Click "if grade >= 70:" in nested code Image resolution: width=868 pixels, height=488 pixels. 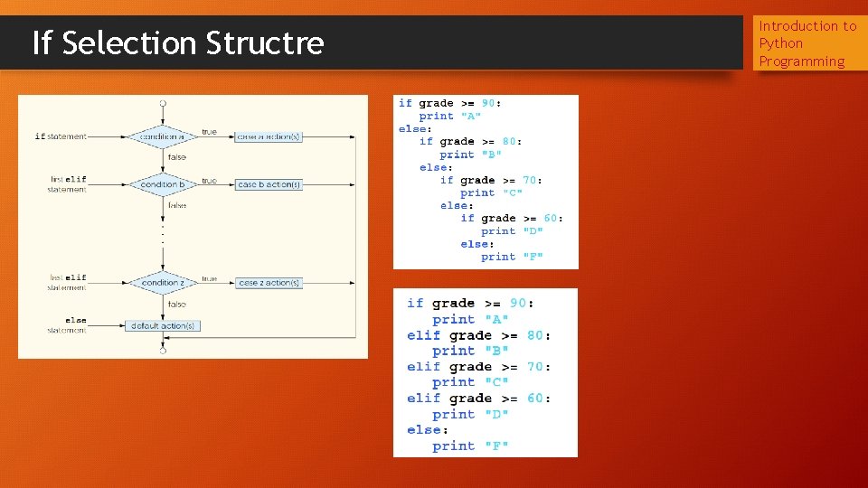[491, 181]
